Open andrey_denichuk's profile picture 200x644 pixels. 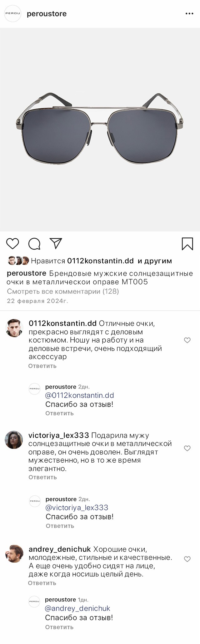point(14,554)
